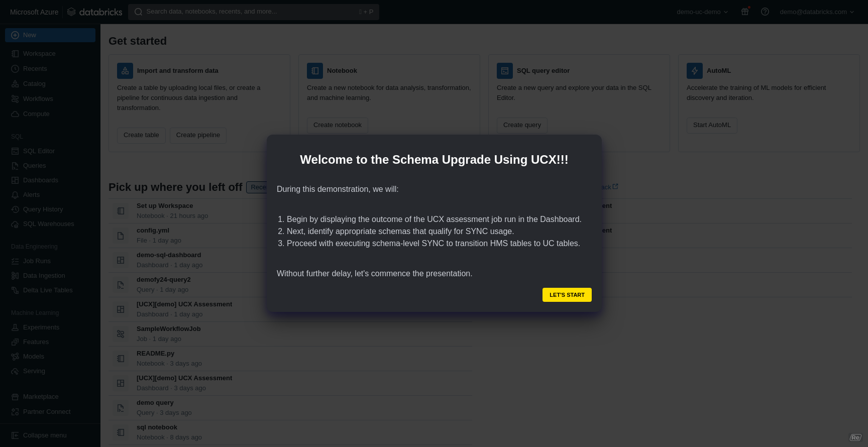
Task: Open Partner Connect icon in sidebar
Action: click(x=15, y=412)
